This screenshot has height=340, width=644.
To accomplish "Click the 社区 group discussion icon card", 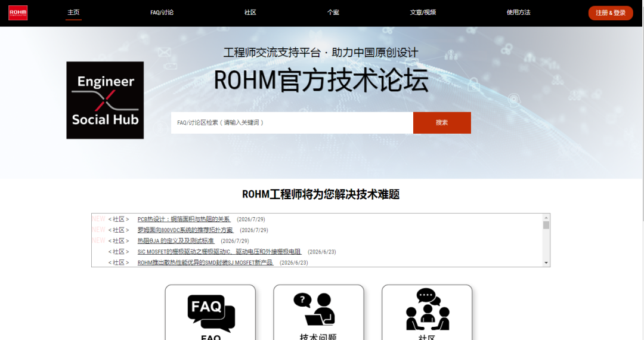I will [x=427, y=313].
